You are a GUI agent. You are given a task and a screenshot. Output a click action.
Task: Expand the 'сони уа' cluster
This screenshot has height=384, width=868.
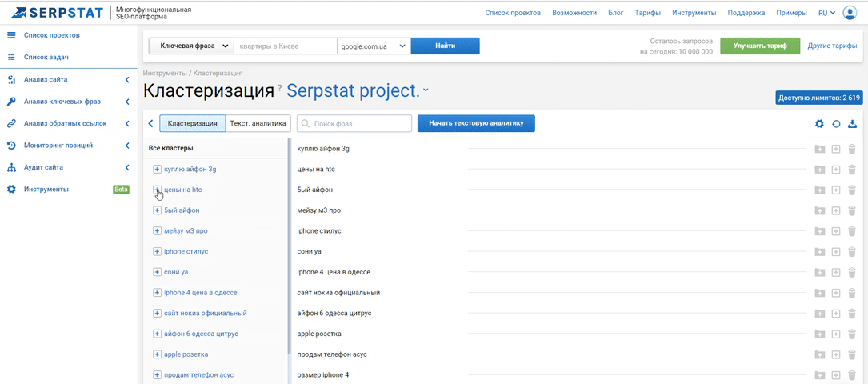[157, 272]
